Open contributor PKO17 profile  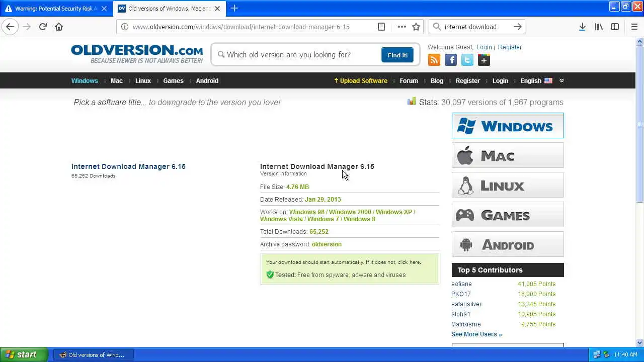click(461, 294)
